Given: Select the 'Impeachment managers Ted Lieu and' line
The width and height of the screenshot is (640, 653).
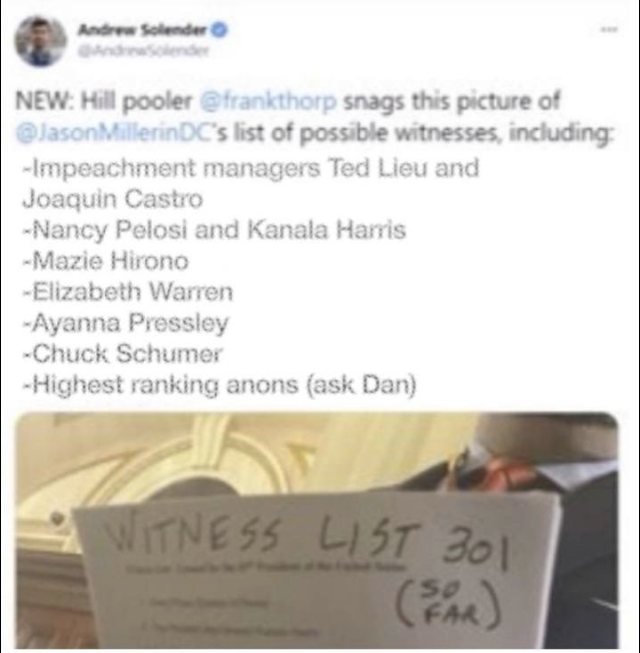Looking at the screenshot, I should click(x=251, y=169).
